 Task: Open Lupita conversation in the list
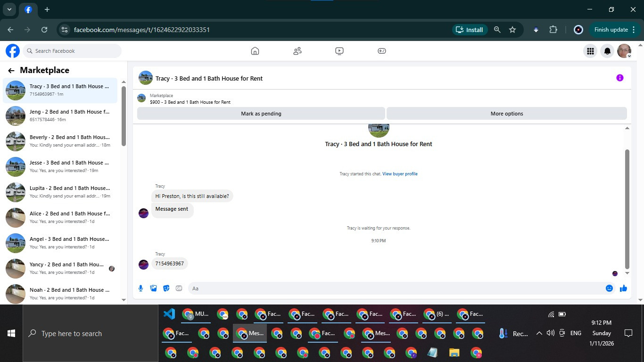60,192
